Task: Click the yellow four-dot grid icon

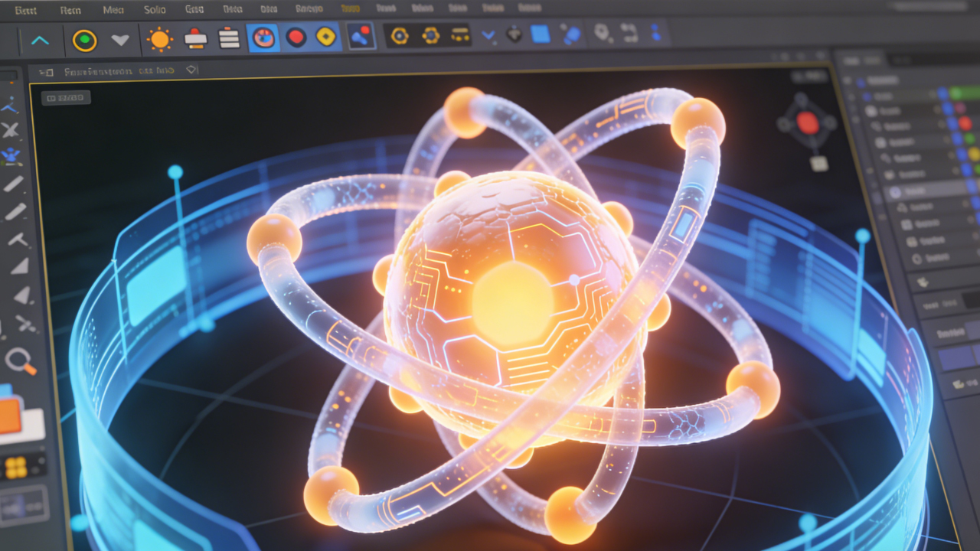Action: (x=15, y=467)
